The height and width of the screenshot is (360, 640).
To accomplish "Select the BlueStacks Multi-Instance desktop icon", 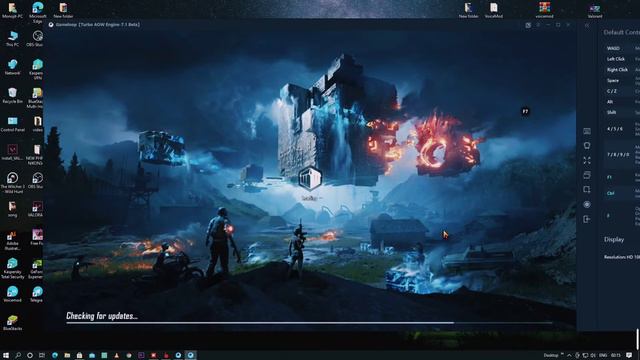I will (36, 98).
